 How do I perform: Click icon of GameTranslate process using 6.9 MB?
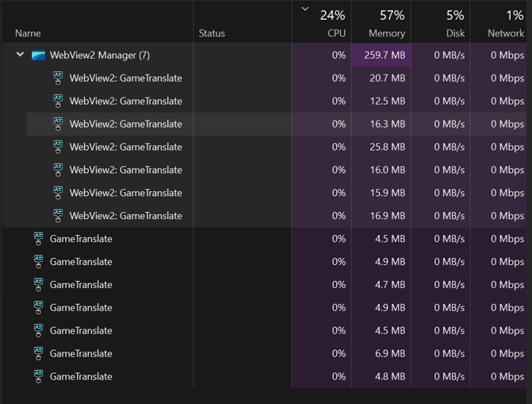coord(38,354)
